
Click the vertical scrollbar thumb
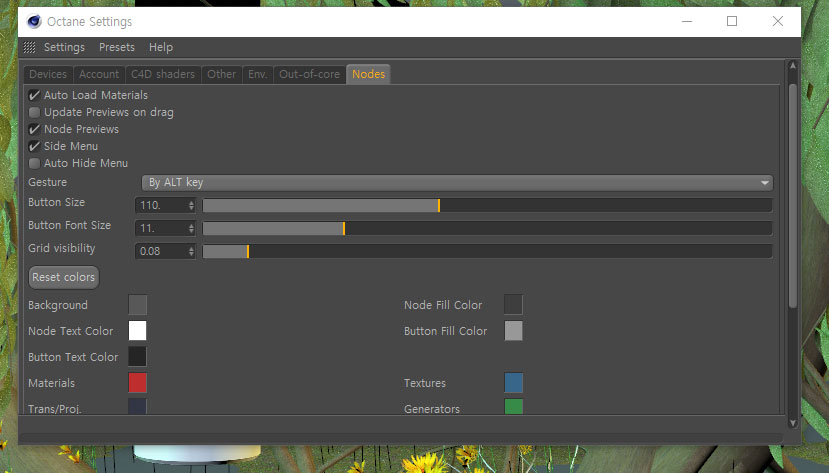[793, 196]
